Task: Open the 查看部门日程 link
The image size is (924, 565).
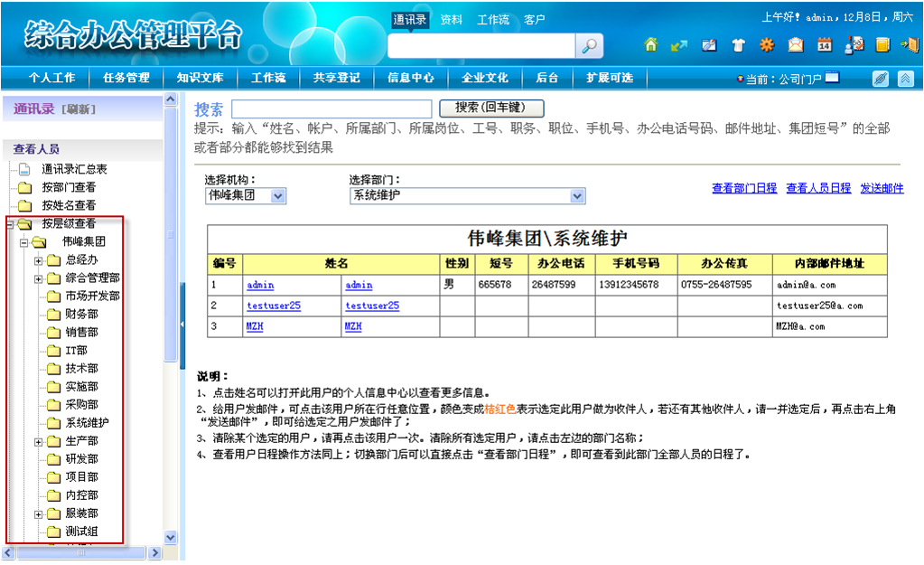Action: [744, 188]
